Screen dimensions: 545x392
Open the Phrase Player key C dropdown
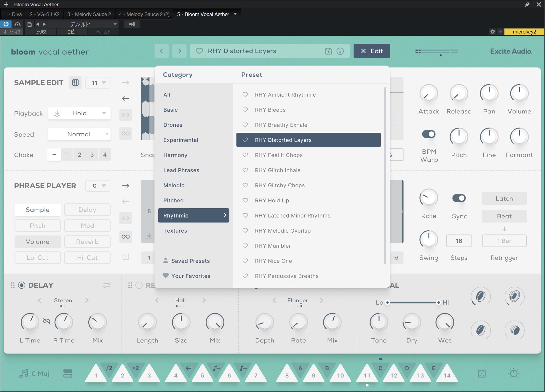[x=98, y=186]
